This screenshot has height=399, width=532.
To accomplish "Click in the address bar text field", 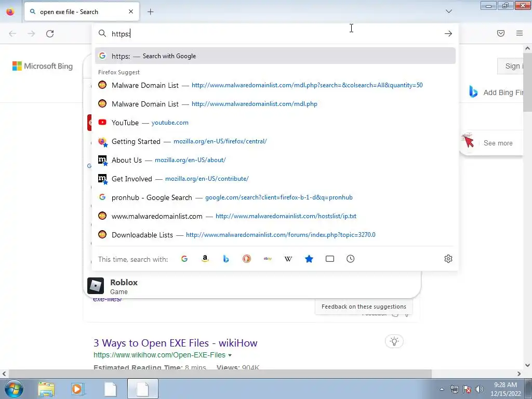I will (275, 34).
